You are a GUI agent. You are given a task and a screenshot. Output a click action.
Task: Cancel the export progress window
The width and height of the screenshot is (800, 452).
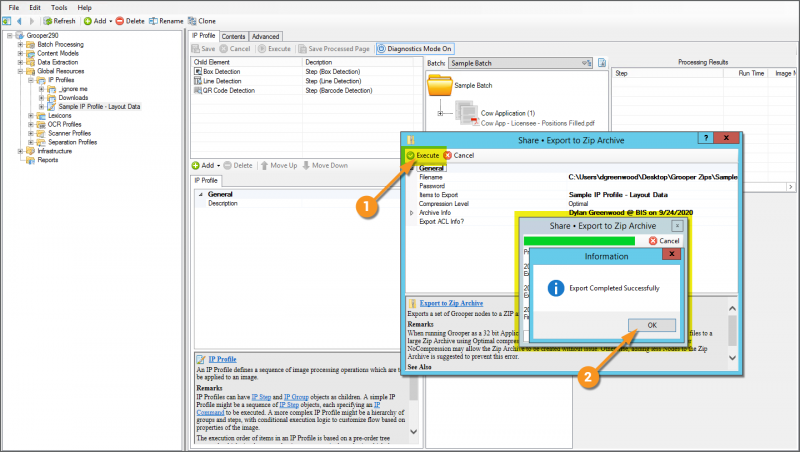[664, 241]
